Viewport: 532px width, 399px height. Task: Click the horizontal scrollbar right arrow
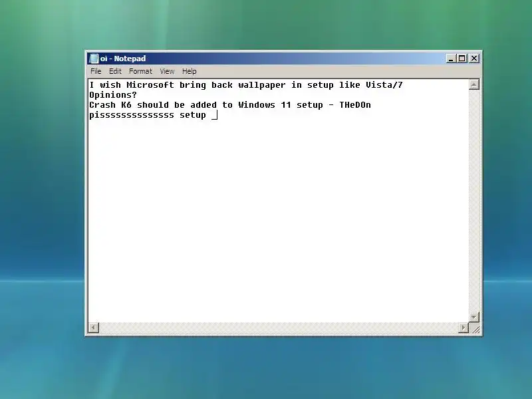(464, 327)
